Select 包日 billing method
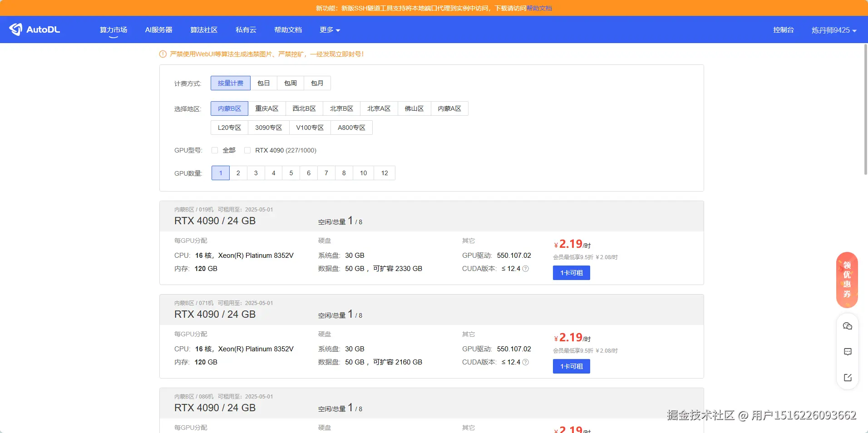The height and width of the screenshot is (433, 868). pos(264,83)
